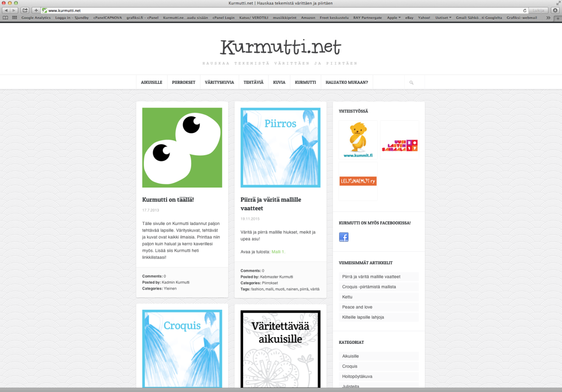The image size is (562, 392).
Task: Click the Safari back arrow button
Action: [7, 10]
